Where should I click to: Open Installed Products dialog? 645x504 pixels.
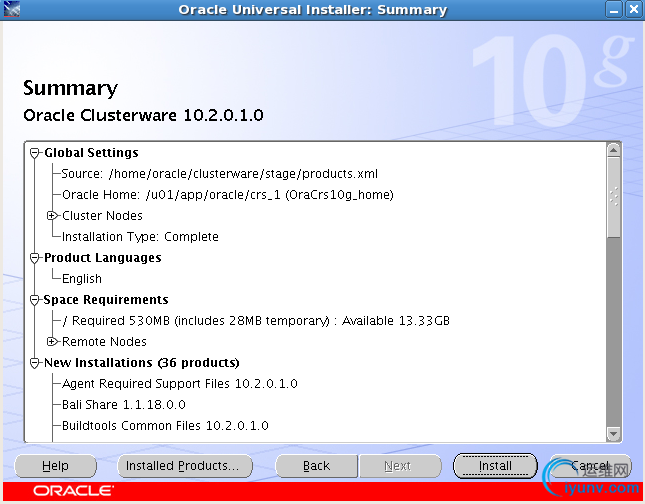185,466
